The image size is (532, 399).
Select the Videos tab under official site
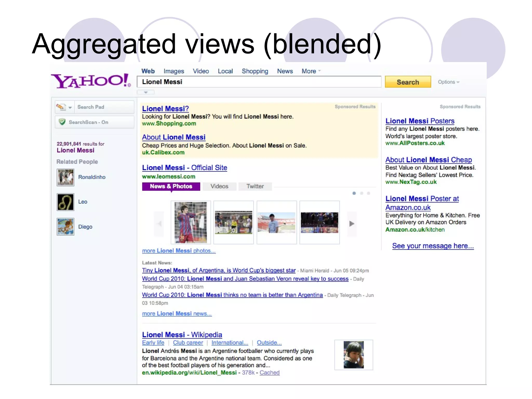coord(219,187)
